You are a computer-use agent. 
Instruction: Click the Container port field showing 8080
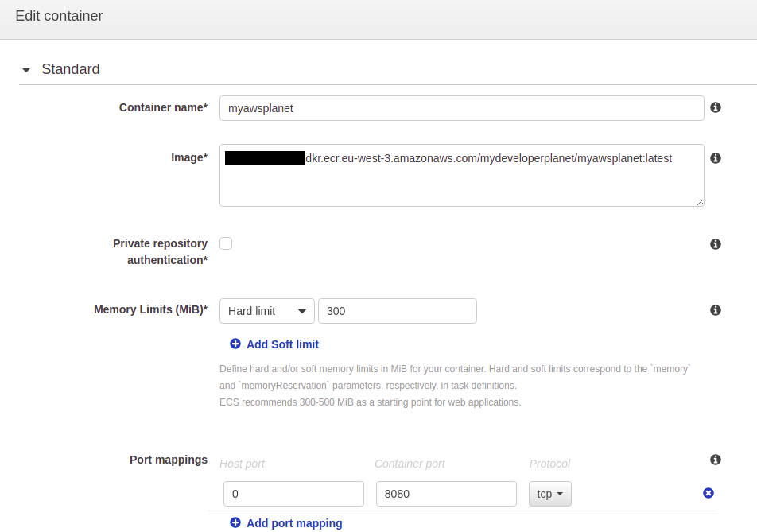coord(446,494)
